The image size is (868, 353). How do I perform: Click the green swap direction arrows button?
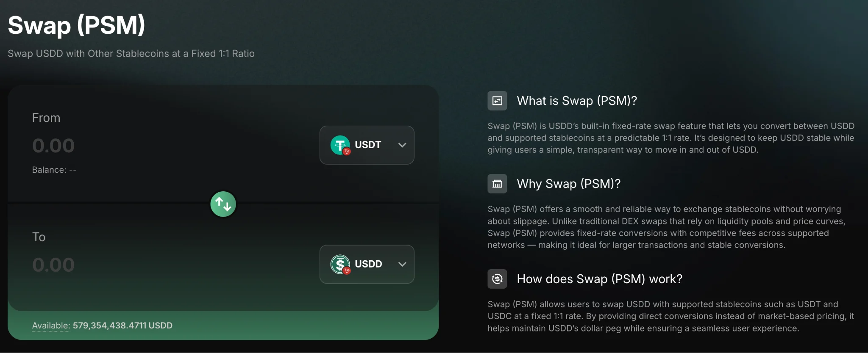(223, 204)
